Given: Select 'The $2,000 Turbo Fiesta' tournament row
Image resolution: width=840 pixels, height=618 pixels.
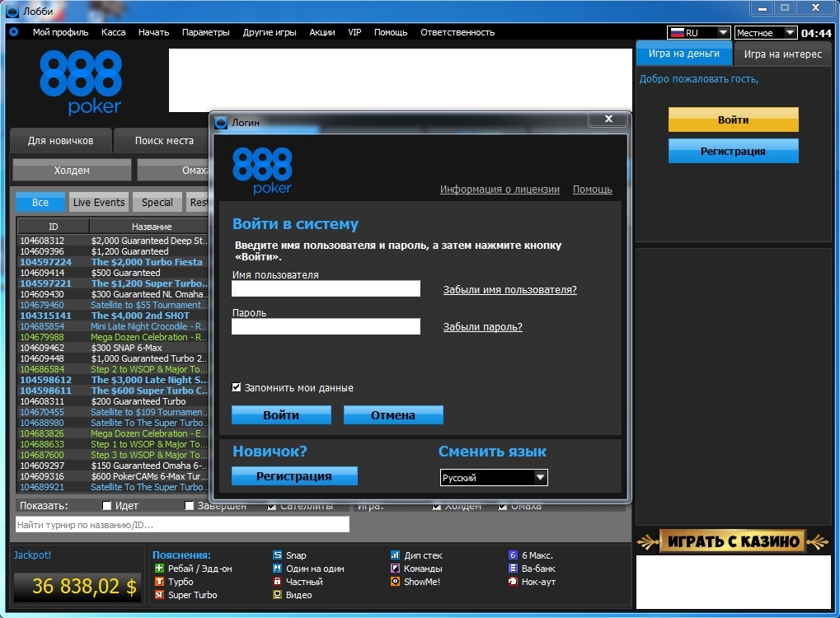Looking at the screenshot, I should coord(114,262).
